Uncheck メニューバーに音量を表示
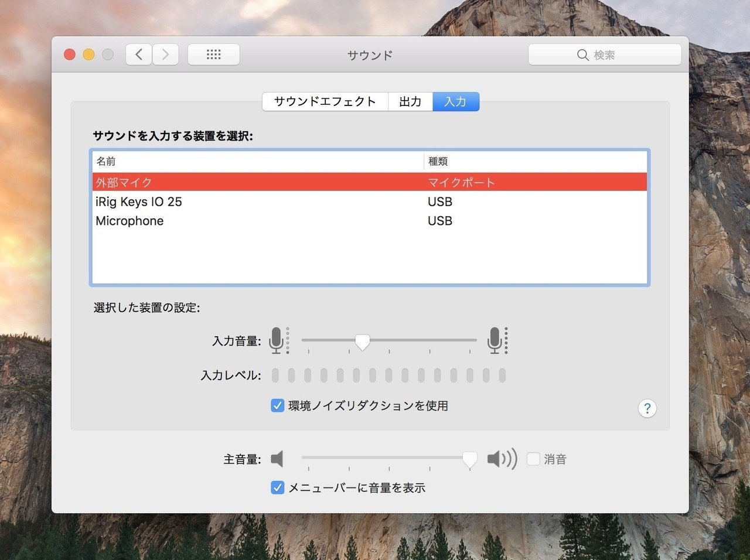750x560 pixels. coord(277,487)
